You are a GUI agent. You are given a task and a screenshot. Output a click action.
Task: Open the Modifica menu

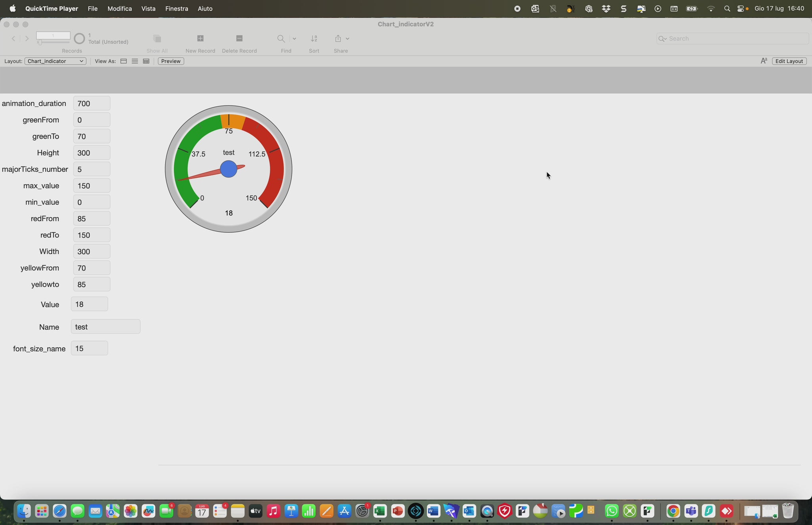pos(119,9)
